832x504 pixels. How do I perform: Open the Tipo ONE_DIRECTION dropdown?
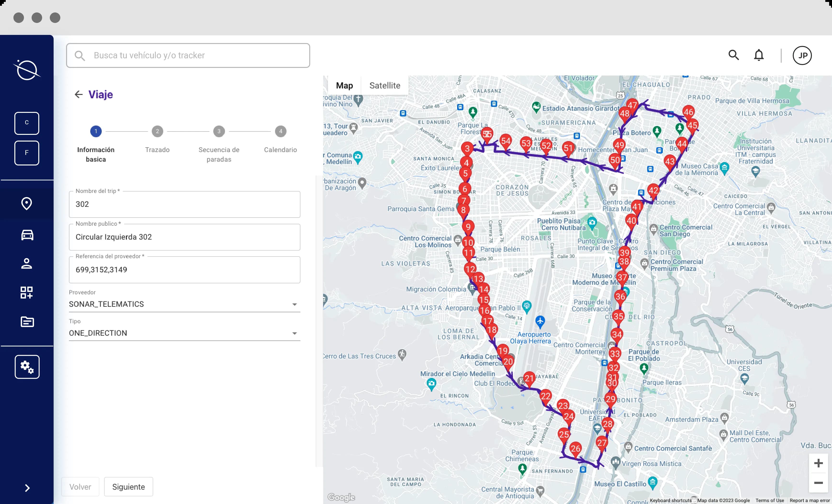tap(184, 333)
